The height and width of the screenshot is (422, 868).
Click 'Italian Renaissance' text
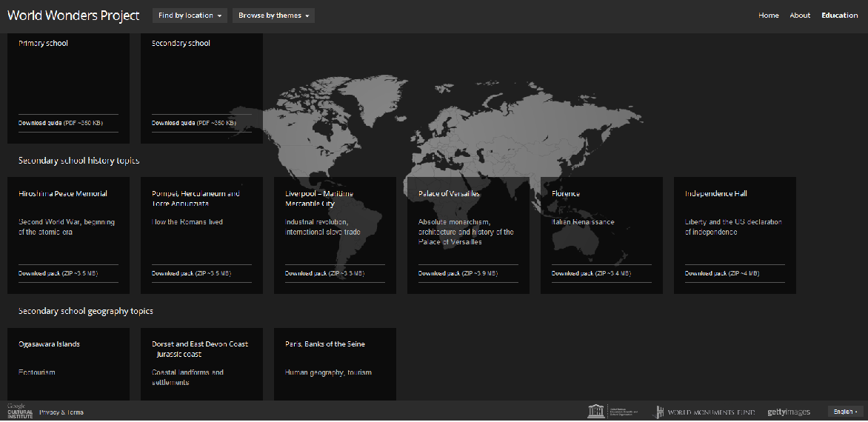583,222
